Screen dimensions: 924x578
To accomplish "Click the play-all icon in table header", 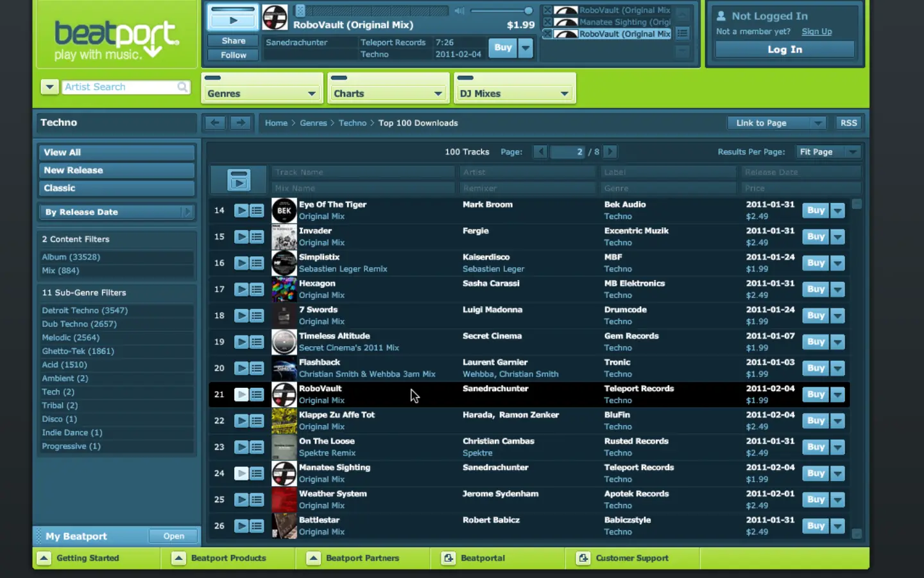I will click(239, 180).
